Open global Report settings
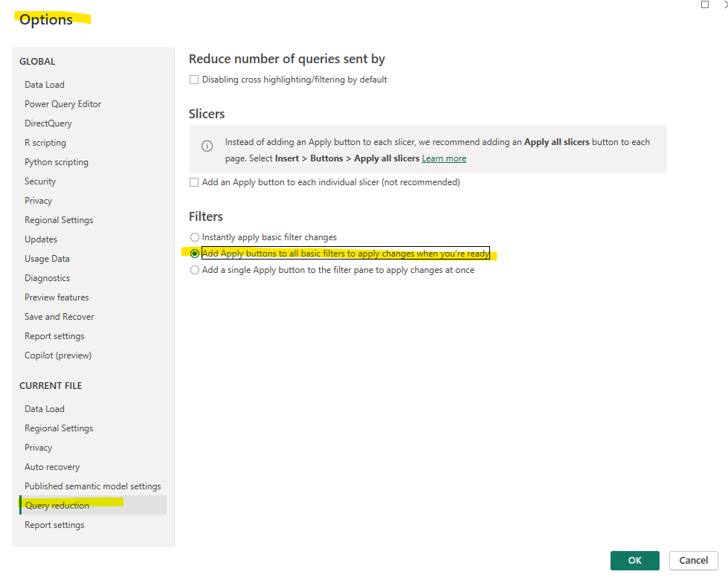728x583 pixels. click(x=55, y=336)
